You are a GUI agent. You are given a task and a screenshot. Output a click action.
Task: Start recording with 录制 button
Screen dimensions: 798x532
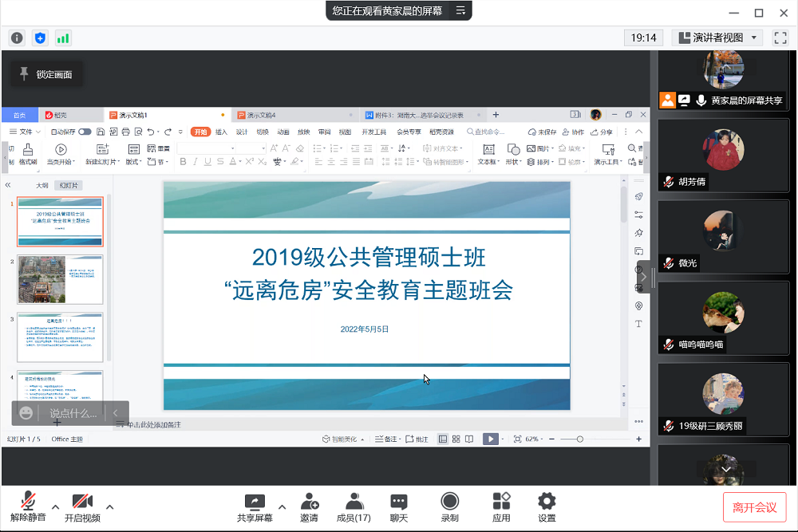[450, 507]
